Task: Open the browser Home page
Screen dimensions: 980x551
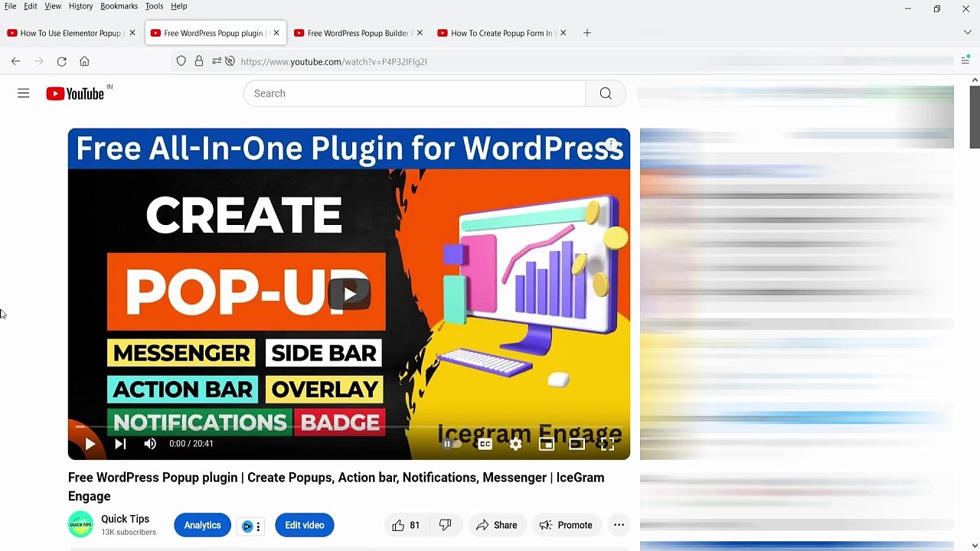Action: [84, 61]
